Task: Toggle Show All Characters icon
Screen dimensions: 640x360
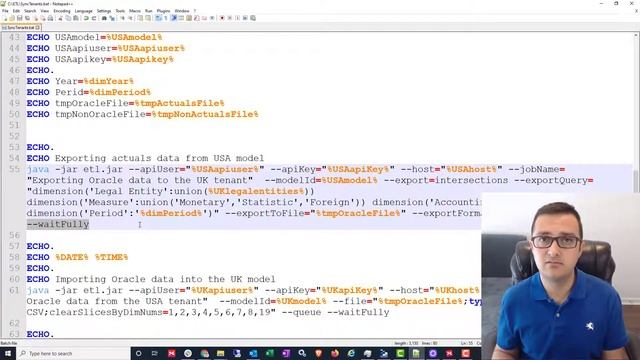Action: (166, 18)
